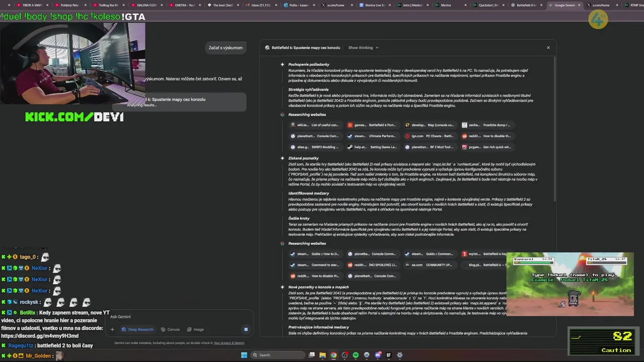
Task: Click the Windows taskbar Search box
Action: pyautogui.click(x=277, y=355)
